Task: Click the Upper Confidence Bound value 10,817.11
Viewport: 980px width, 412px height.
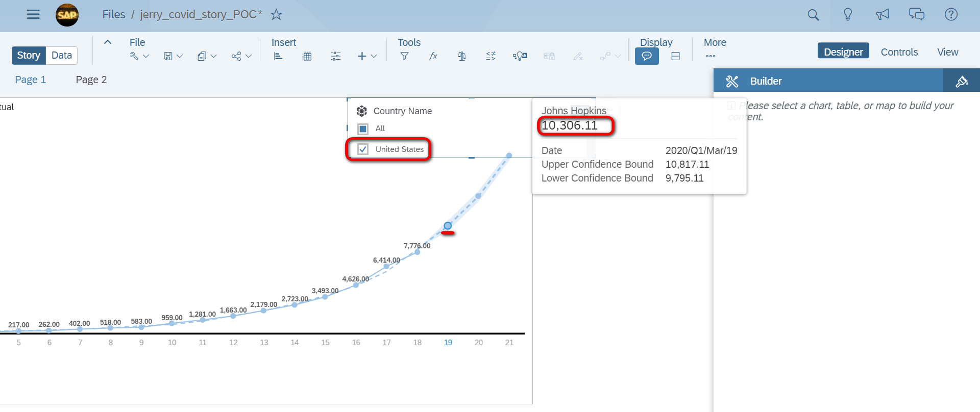Action: coord(687,164)
